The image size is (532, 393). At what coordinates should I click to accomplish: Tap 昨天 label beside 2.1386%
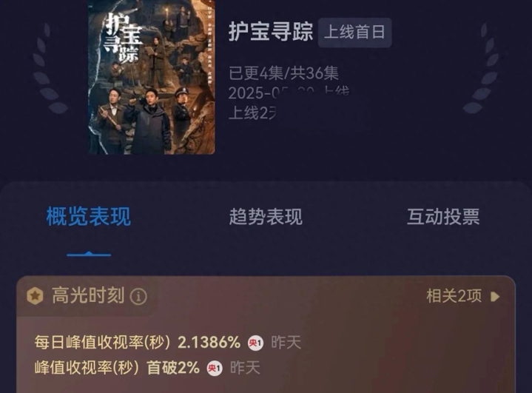[x=286, y=343]
